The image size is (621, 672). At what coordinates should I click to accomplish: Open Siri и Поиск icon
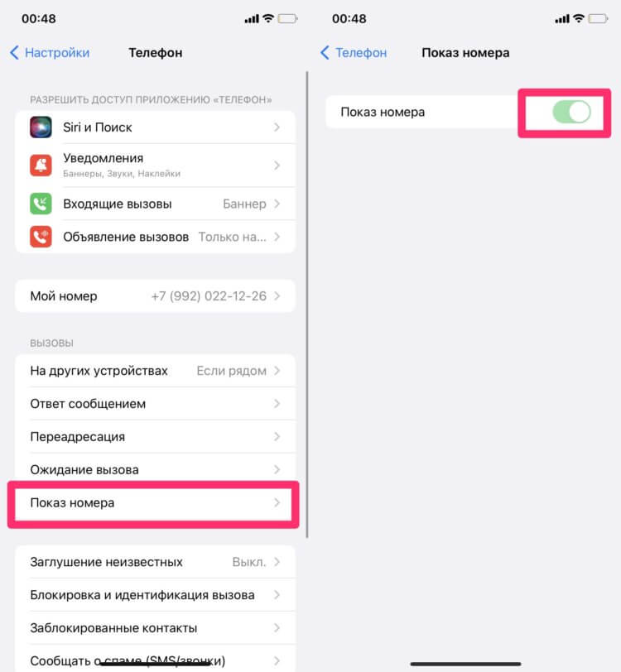[41, 127]
